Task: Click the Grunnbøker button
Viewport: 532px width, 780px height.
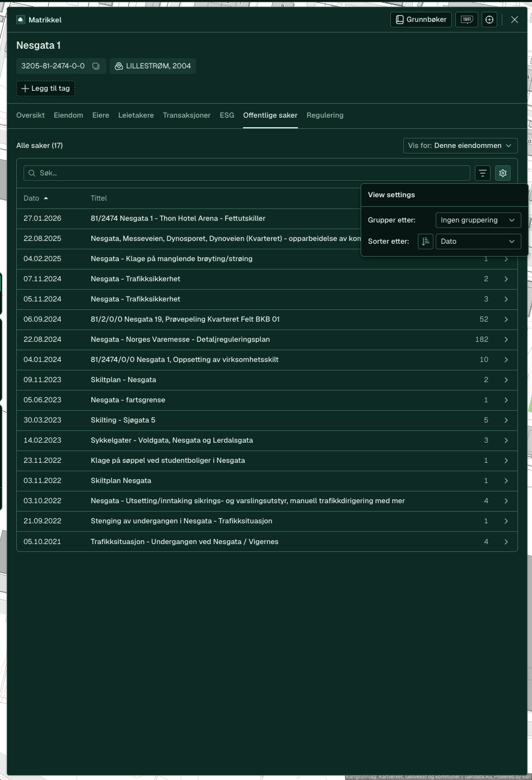Action: (x=421, y=20)
